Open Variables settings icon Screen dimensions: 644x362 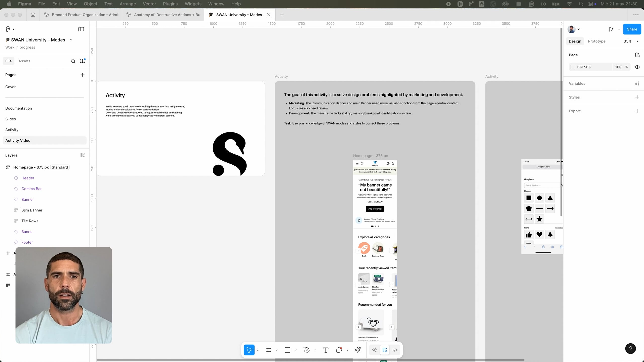[637, 83]
